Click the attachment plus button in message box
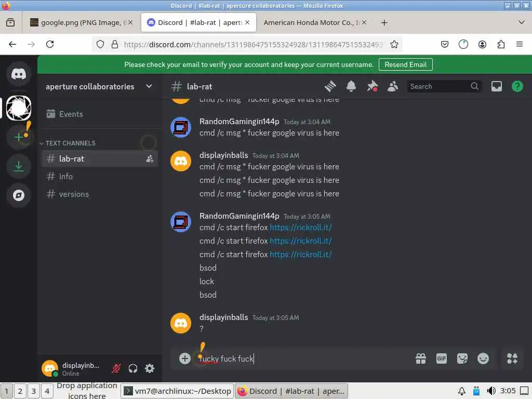 coord(185,358)
